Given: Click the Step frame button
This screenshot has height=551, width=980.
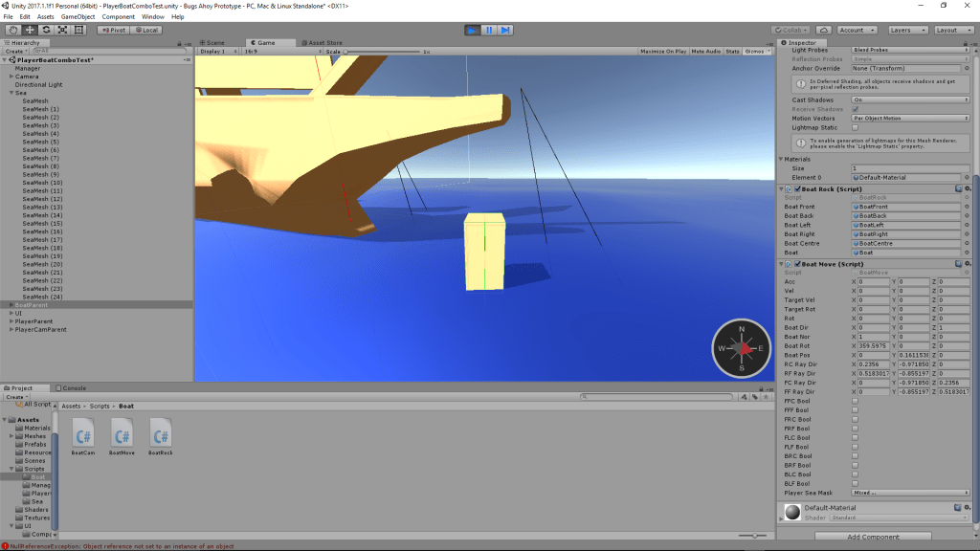Looking at the screenshot, I should pos(505,30).
